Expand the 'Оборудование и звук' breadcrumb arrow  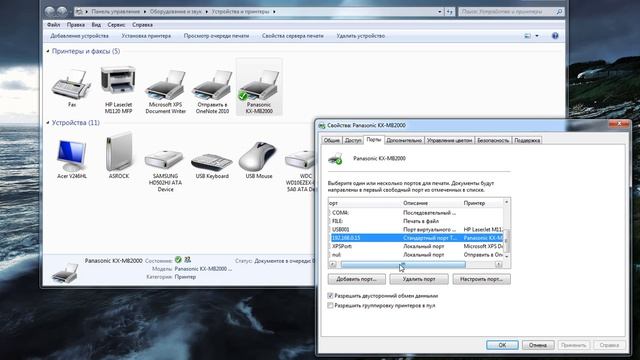pyautogui.click(x=207, y=11)
